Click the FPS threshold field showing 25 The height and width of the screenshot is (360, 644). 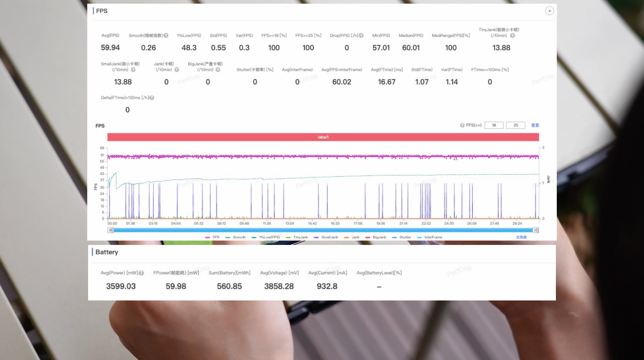coord(516,125)
